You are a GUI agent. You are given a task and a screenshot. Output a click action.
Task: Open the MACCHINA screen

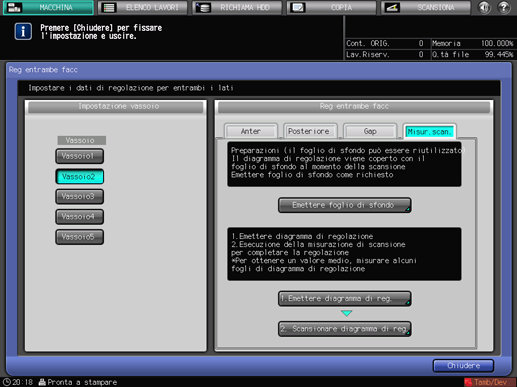click(x=48, y=8)
